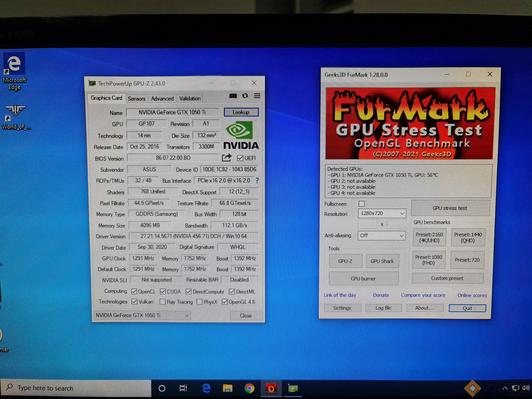The height and width of the screenshot is (399, 532).
Task: Run Preset:2160 (4K/UHD) benchmark
Action: [x=429, y=237]
